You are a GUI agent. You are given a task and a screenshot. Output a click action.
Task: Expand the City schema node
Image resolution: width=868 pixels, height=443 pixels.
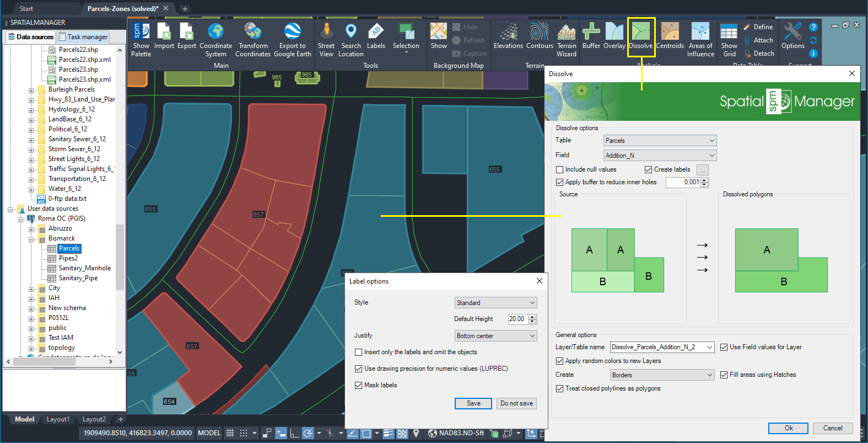point(31,289)
